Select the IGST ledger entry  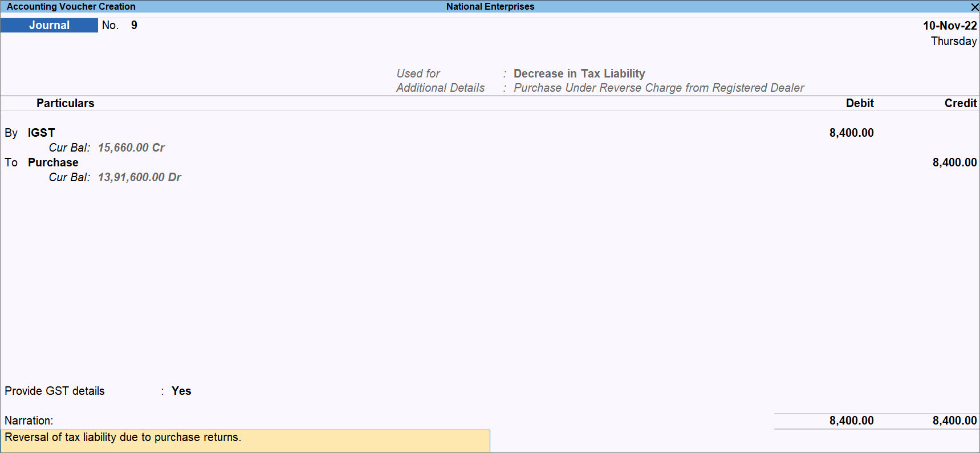click(41, 133)
